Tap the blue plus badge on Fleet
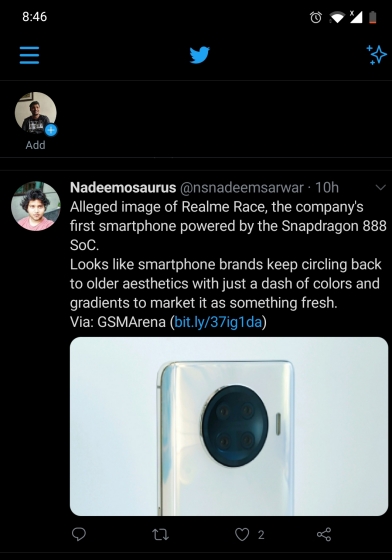The image size is (392, 560). tap(51, 130)
